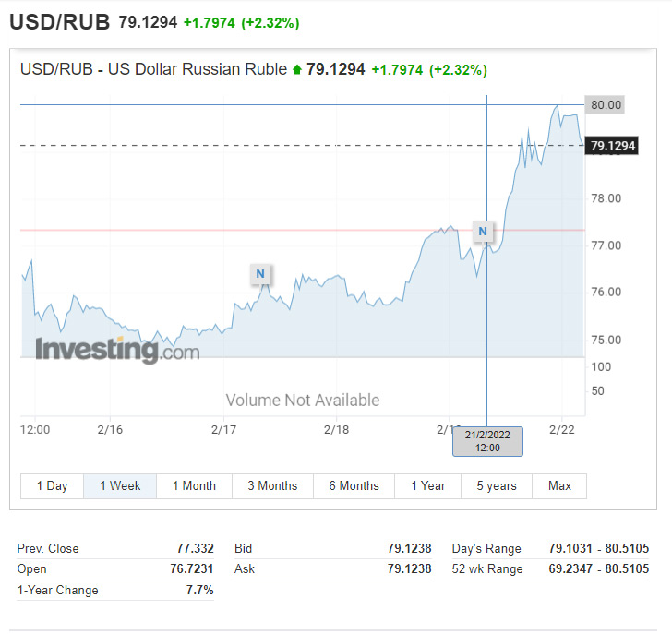The height and width of the screenshot is (634, 672).
Task: Click the Investing.com watermark logo
Action: click(x=117, y=350)
